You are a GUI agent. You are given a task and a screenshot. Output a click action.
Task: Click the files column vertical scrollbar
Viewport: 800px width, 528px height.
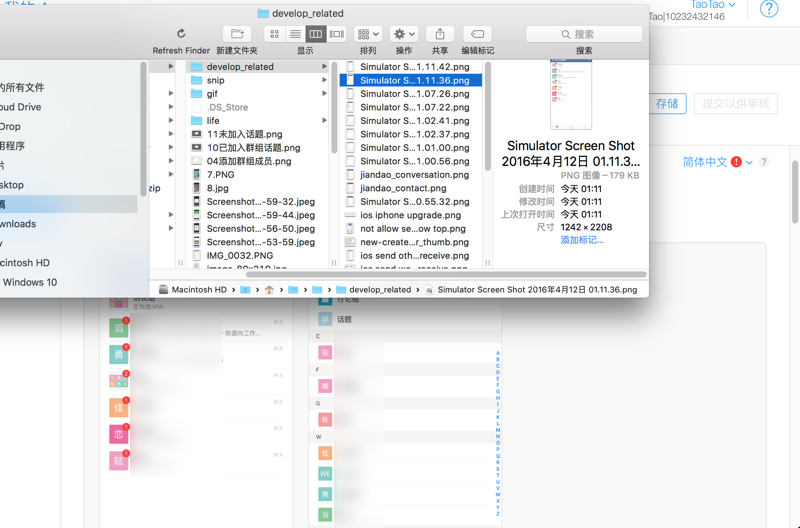click(x=488, y=116)
